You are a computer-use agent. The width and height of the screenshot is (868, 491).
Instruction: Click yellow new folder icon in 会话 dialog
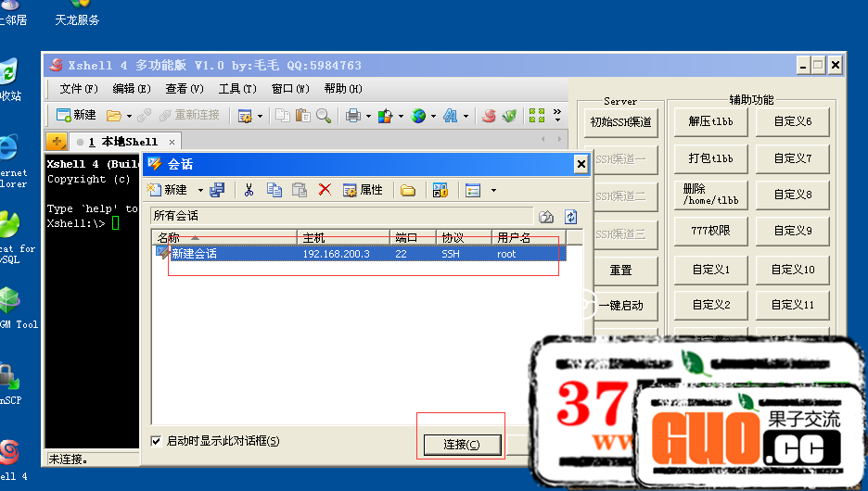pos(408,191)
